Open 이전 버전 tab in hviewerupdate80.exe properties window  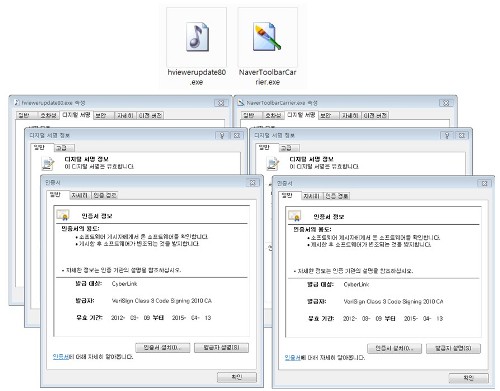150,115
